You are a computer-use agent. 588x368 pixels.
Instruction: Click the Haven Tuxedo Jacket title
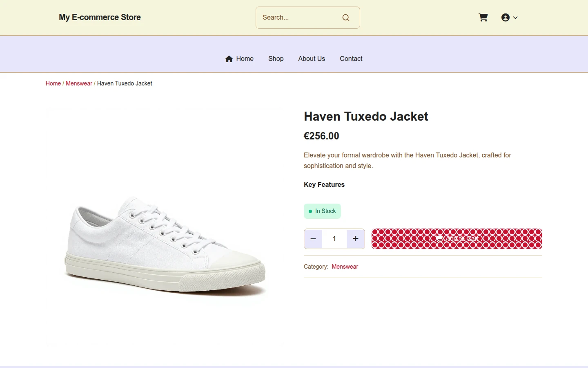[366, 117]
